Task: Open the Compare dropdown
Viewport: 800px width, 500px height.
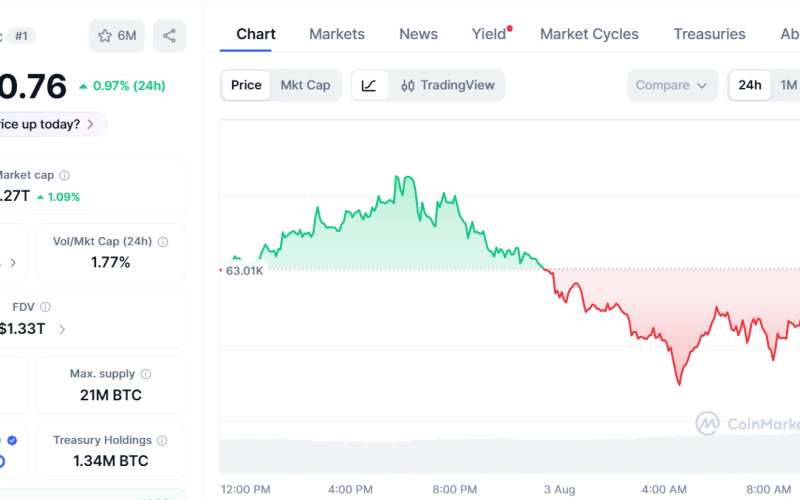Action: click(x=672, y=85)
